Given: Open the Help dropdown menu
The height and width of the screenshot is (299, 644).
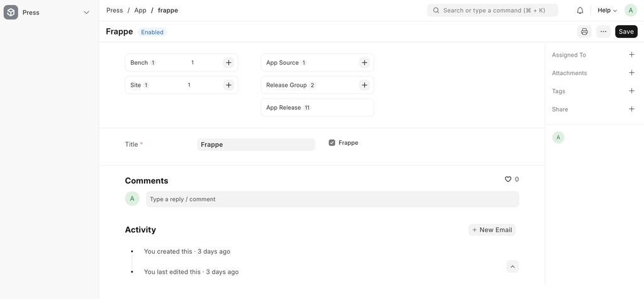Looking at the screenshot, I should coord(607,11).
